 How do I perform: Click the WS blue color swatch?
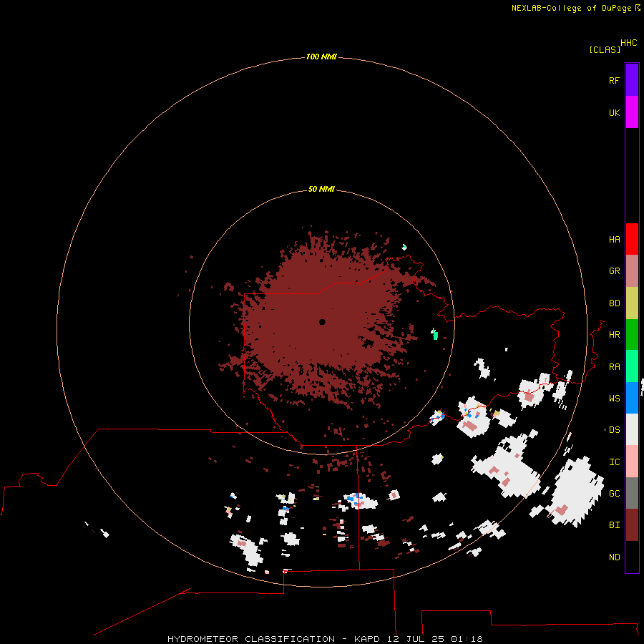coord(632,398)
